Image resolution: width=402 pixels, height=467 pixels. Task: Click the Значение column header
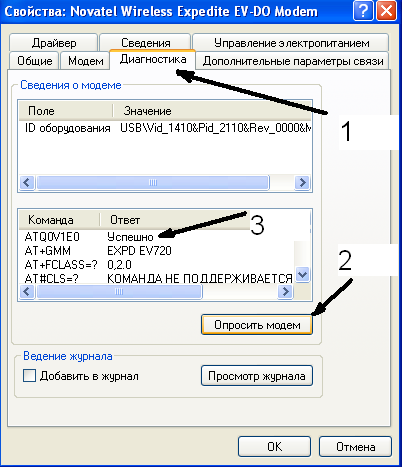pyautogui.click(x=212, y=111)
